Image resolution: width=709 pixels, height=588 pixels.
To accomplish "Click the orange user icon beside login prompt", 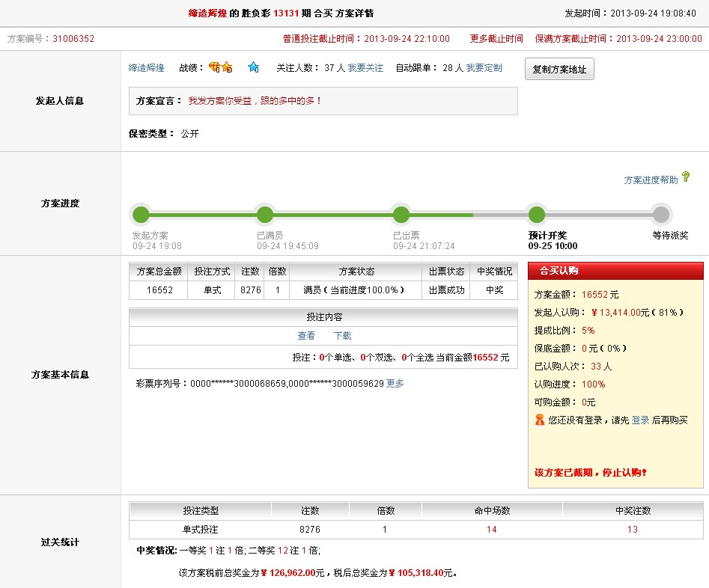I will pyautogui.click(x=540, y=420).
